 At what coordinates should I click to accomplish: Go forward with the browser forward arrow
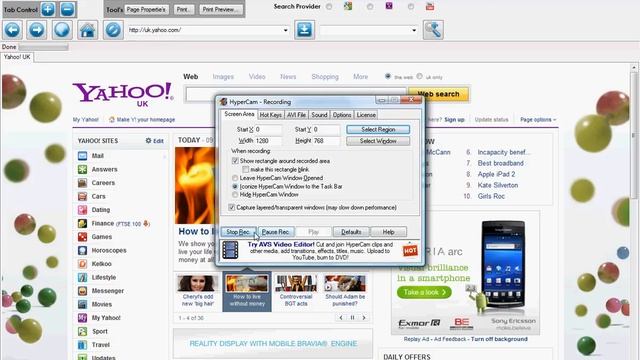pyautogui.click(x=37, y=30)
